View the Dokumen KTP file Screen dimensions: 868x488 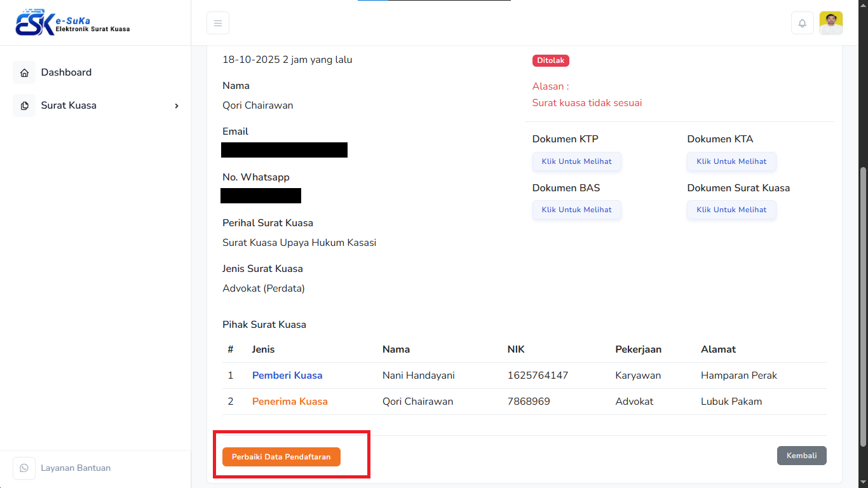coord(576,161)
